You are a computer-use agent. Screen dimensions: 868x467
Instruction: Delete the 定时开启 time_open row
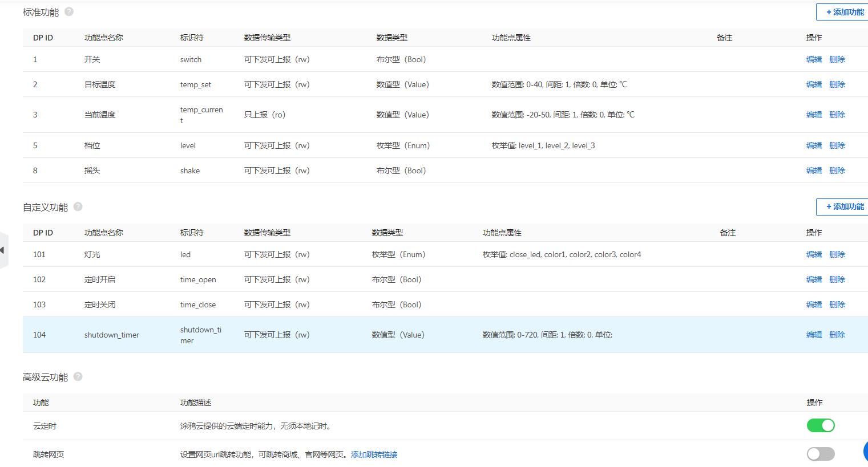pos(837,279)
